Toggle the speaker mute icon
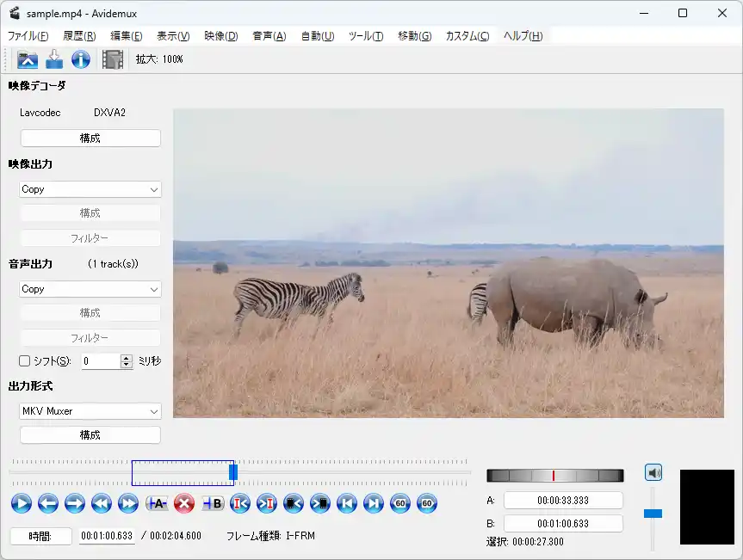 click(653, 472)
